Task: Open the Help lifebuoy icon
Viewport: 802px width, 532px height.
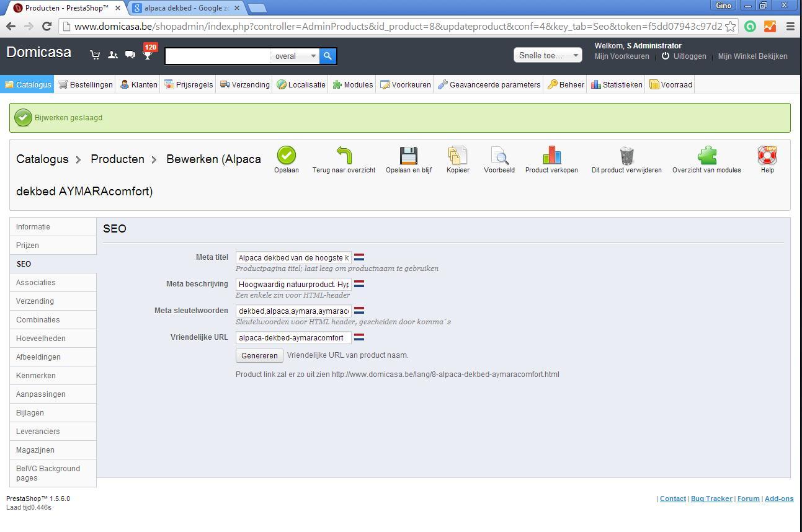Action: tap(767, 155)
